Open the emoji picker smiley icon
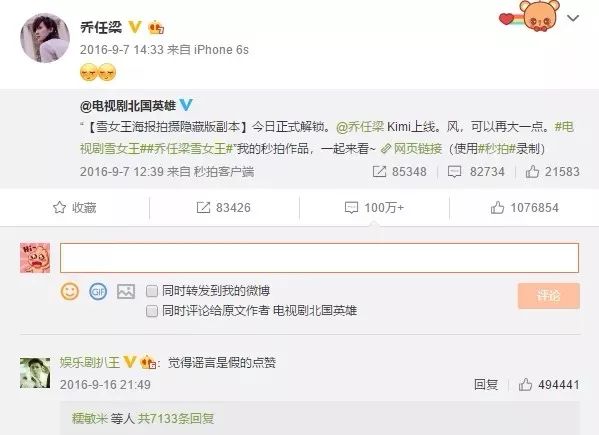Screen dimensions: 599x435 click(x=70, y=291)
